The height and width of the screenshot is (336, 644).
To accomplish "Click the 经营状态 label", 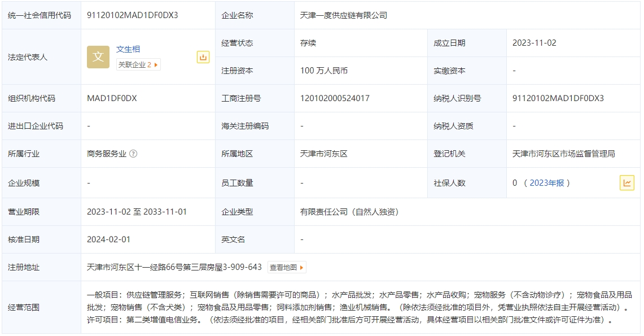I will tap(237, 43).
